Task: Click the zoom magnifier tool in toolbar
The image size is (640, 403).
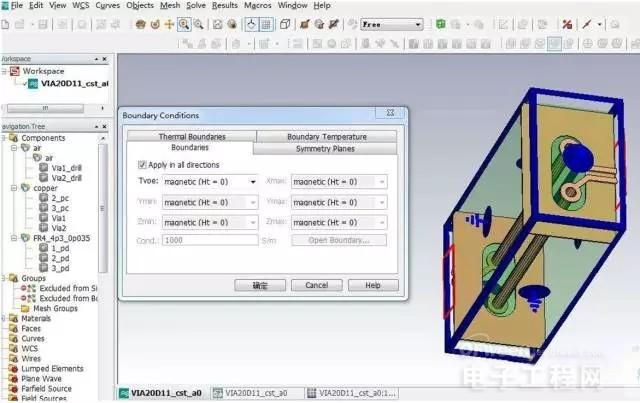Action: tap(185, 24)
